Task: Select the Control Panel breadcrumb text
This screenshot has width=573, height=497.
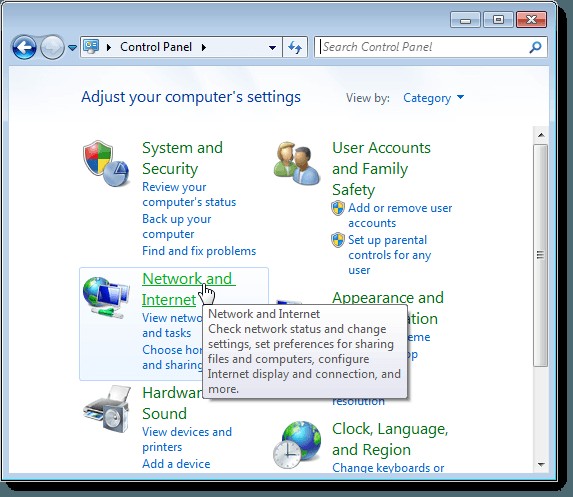Action: coord(156,47)
